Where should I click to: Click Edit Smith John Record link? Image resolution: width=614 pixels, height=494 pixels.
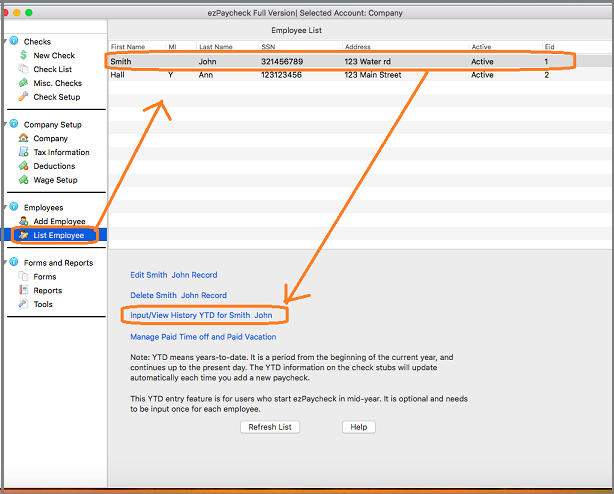[x=173, y=275]
